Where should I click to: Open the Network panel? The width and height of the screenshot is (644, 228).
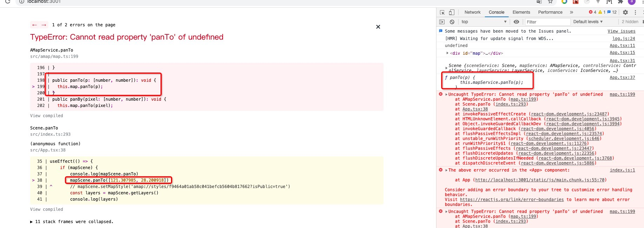(473, 12)
